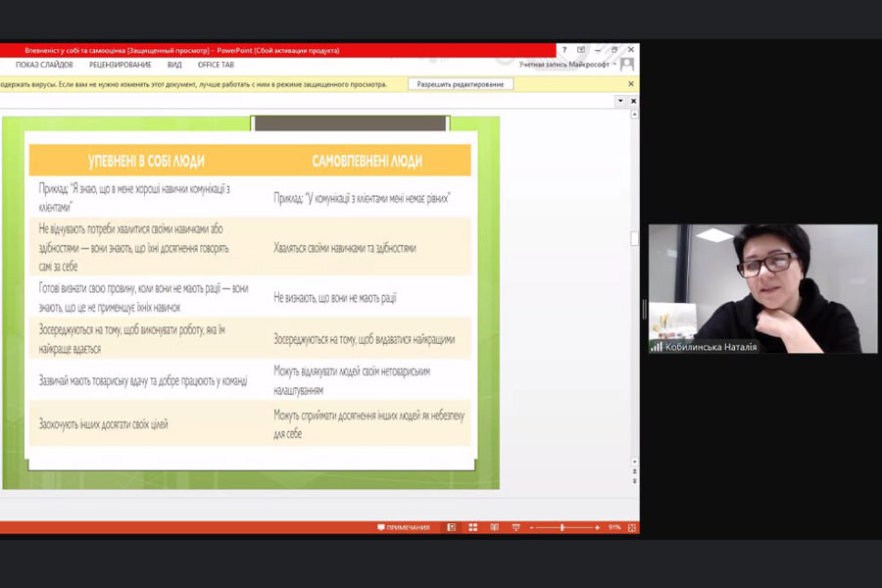Toggle the ПРИМЕЧАНИЯ comments pane in status bar
The width and height of the screenshot is (882, 588).
pyautogui.click(x=404, y=528)
